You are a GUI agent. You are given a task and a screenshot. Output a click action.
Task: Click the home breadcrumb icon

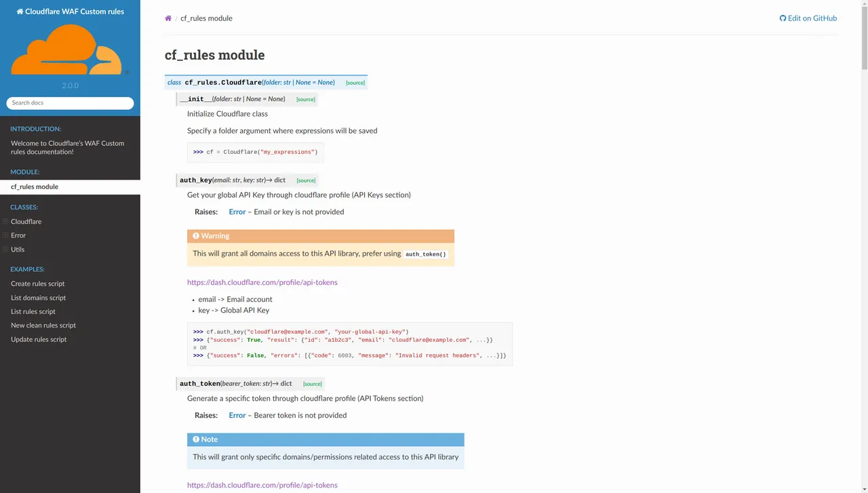(x=168, y=18)
